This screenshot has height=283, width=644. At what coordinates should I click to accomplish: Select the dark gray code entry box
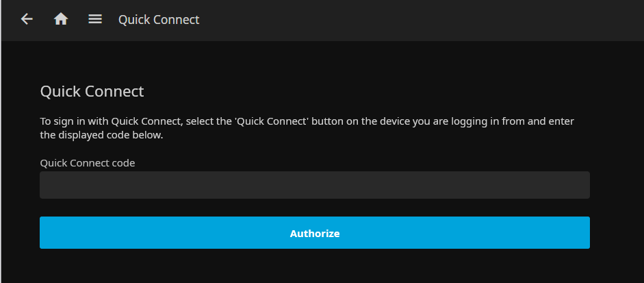coord(315,185)
